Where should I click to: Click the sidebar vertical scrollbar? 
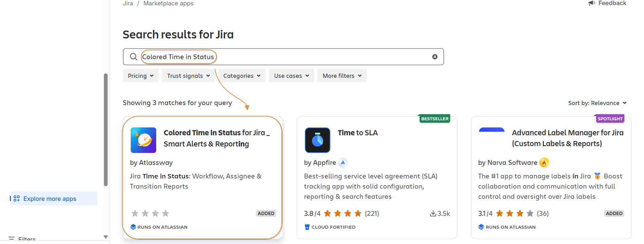[106, 129]
